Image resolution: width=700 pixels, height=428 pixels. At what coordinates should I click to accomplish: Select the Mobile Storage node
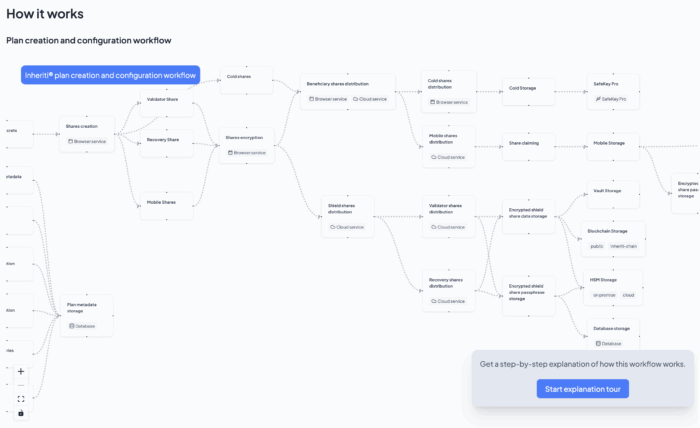[611, 143]
